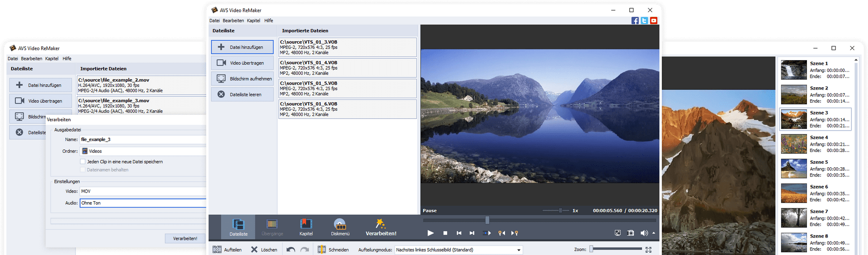This screenshot has width=868, height=255.
Task: Select the Szene 4 thumbnail
Action: [x=794, y=144]
